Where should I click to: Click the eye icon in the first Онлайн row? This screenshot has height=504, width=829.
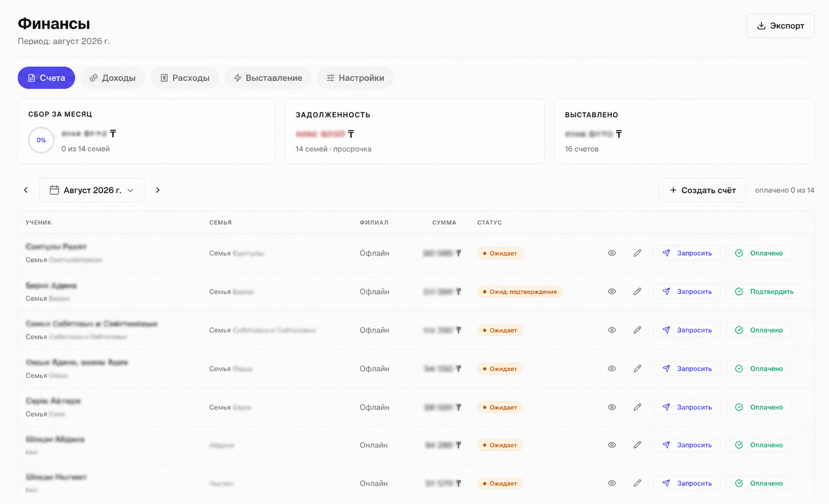pyautogui.click(x=611, y=445)
